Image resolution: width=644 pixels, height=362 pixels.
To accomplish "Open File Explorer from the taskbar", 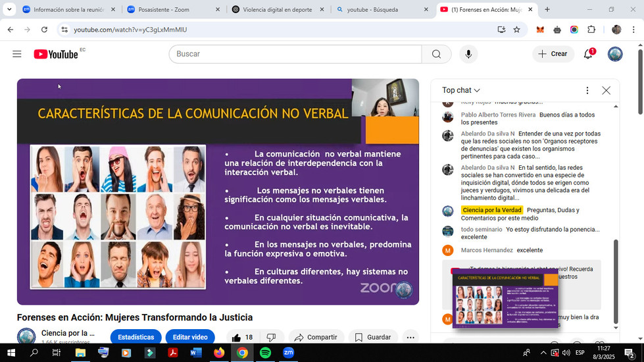I will [x=80, y=353].
